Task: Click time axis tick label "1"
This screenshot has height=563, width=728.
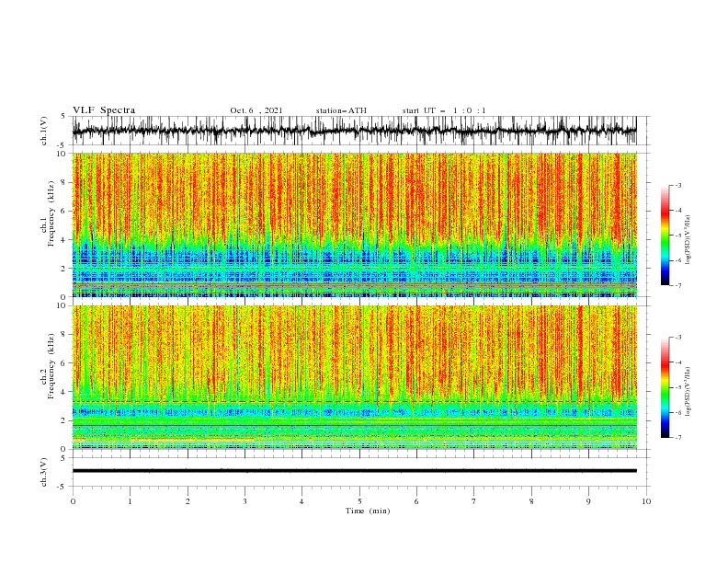Action: click(x=130, y=501)
